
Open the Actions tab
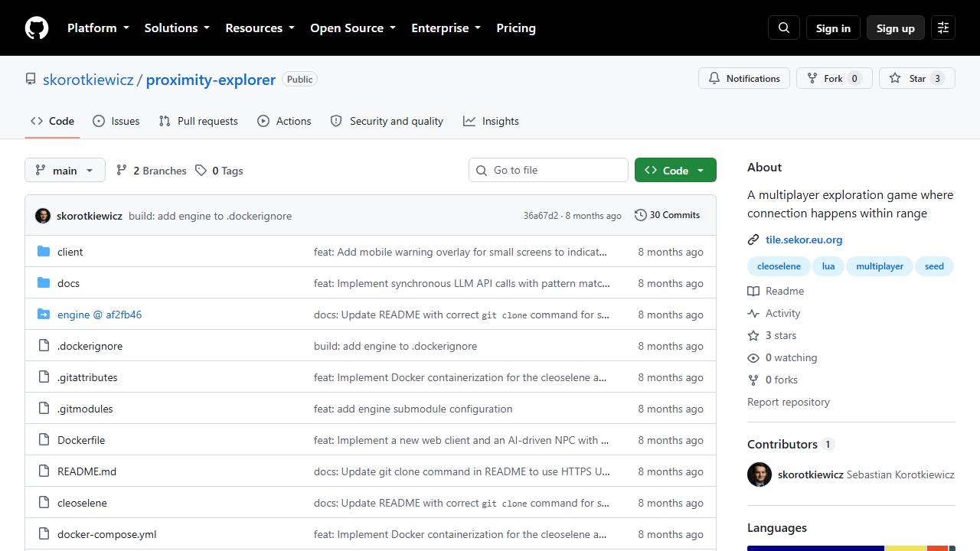tap(284, 121)
